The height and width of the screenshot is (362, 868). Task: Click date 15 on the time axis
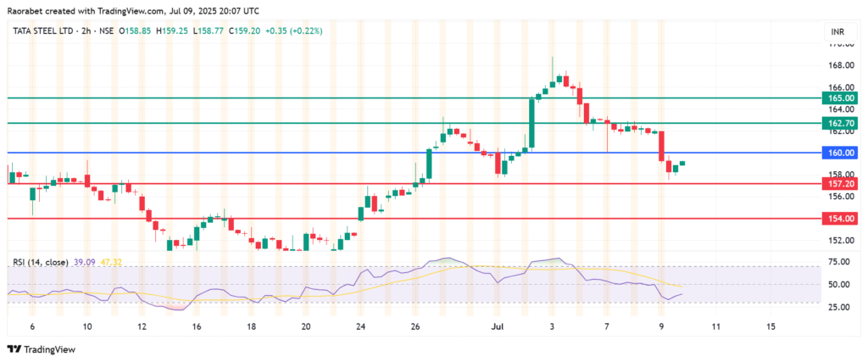(x=771, y=326)
